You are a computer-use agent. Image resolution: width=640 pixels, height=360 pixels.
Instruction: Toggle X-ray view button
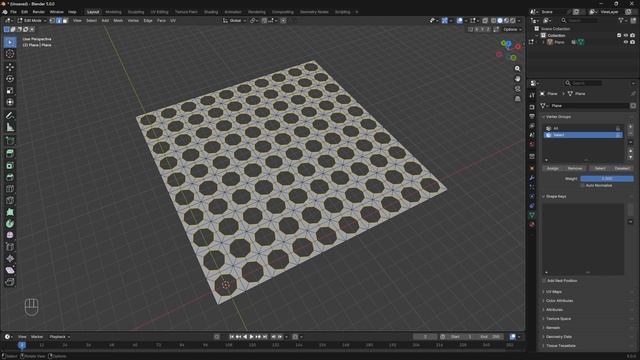485,20
